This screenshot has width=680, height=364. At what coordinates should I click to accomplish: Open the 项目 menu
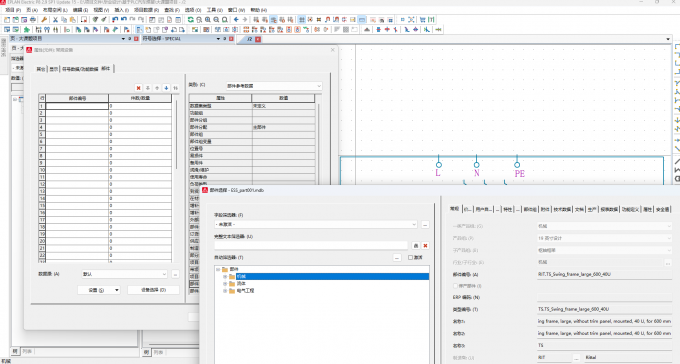tap(13, 10)
